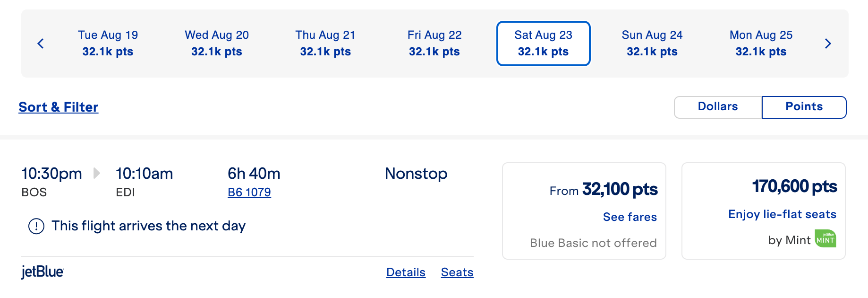This screenshot has width=868, height=298.
Task: Open Sort & Filter options
Action: 59,107
